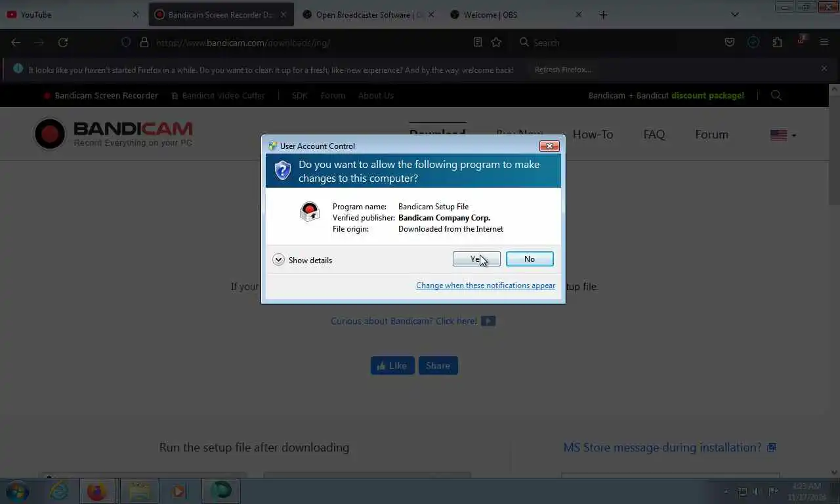This screenshot has height=504, width=840.
Task: Toggle reader view icon
Action: (478, 42)
